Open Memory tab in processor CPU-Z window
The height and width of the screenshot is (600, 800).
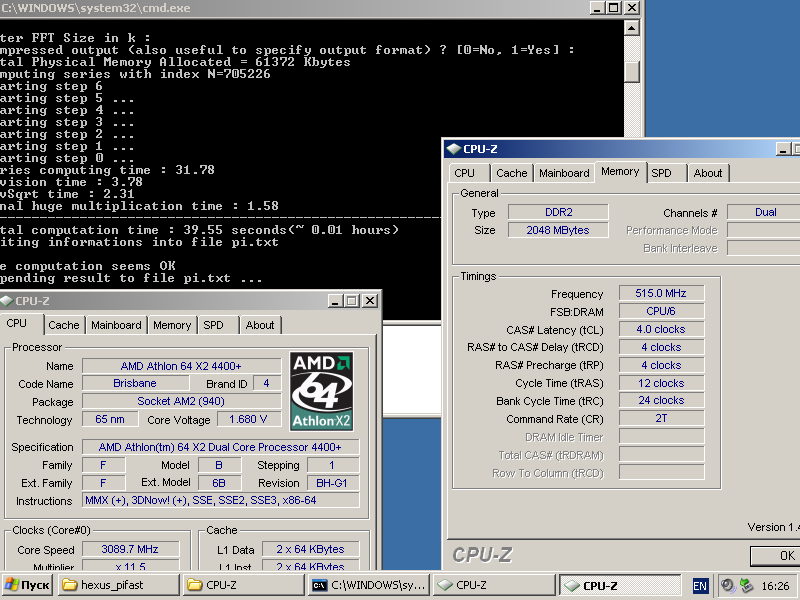click(172, 325)
